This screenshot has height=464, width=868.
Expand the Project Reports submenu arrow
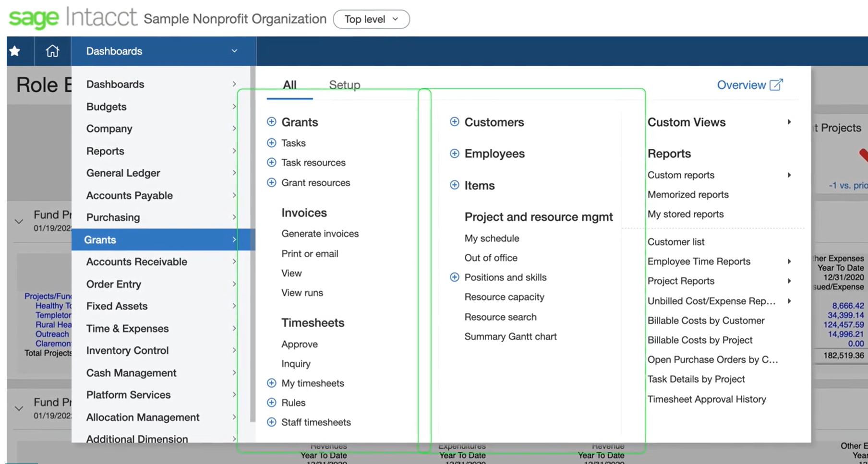pos(789,281)
